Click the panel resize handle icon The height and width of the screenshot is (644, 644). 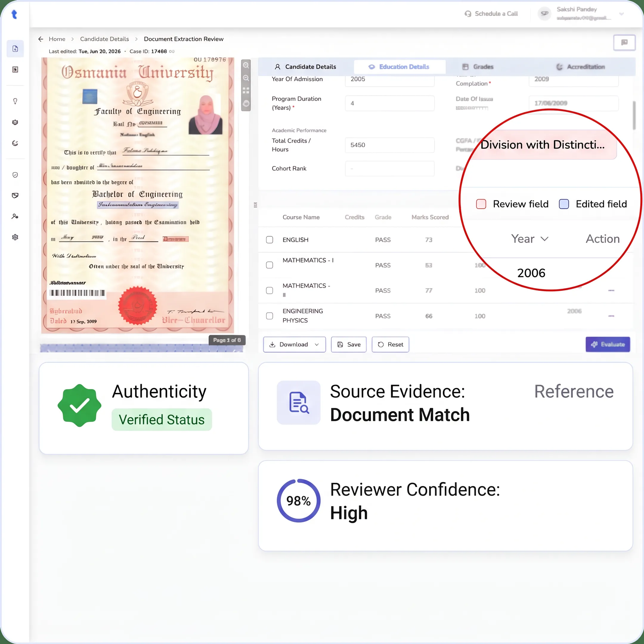tap(255, 205)
